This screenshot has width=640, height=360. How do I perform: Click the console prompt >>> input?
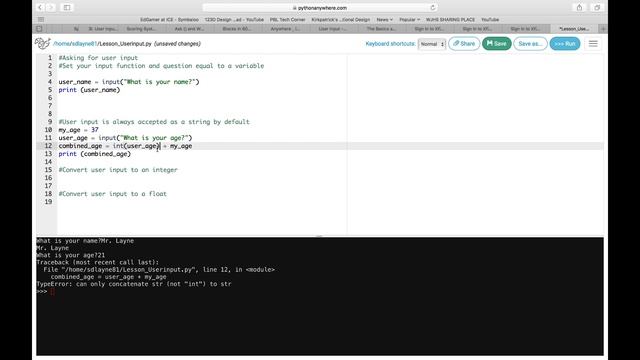pyautogui.click(x=52, y=291)
